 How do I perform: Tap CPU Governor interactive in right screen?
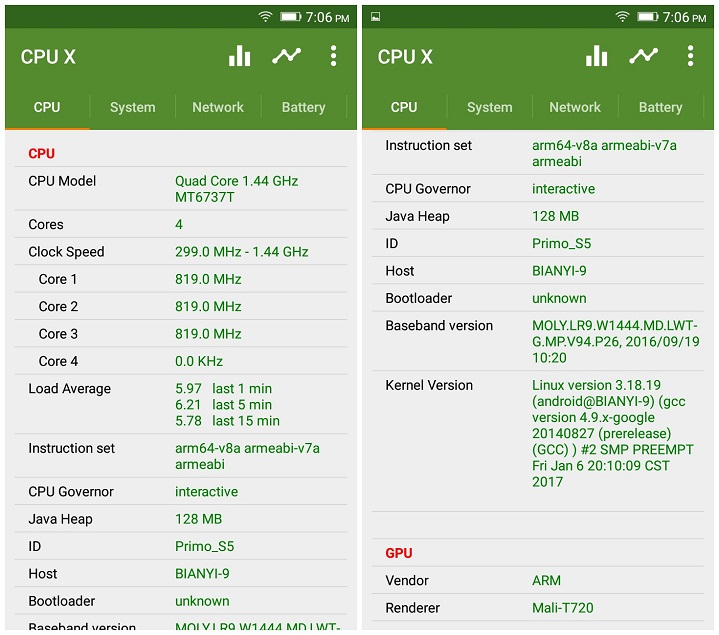[538, 188]
